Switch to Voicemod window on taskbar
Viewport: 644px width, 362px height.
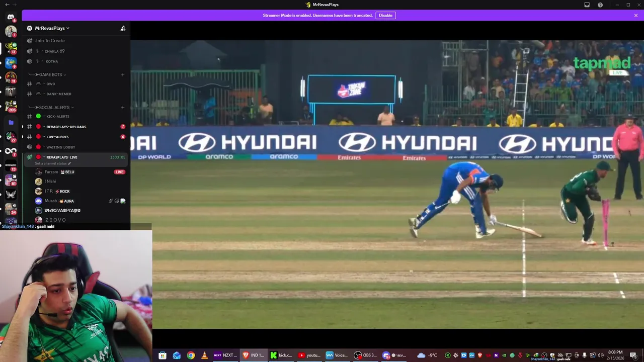(x=338, y=355)
